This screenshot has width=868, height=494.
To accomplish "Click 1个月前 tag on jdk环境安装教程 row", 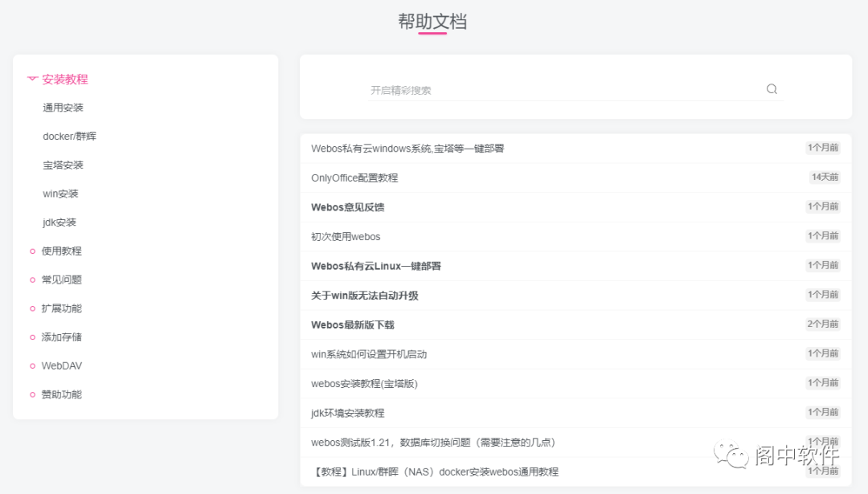I will pyautogui.click(x=823, y=412).
